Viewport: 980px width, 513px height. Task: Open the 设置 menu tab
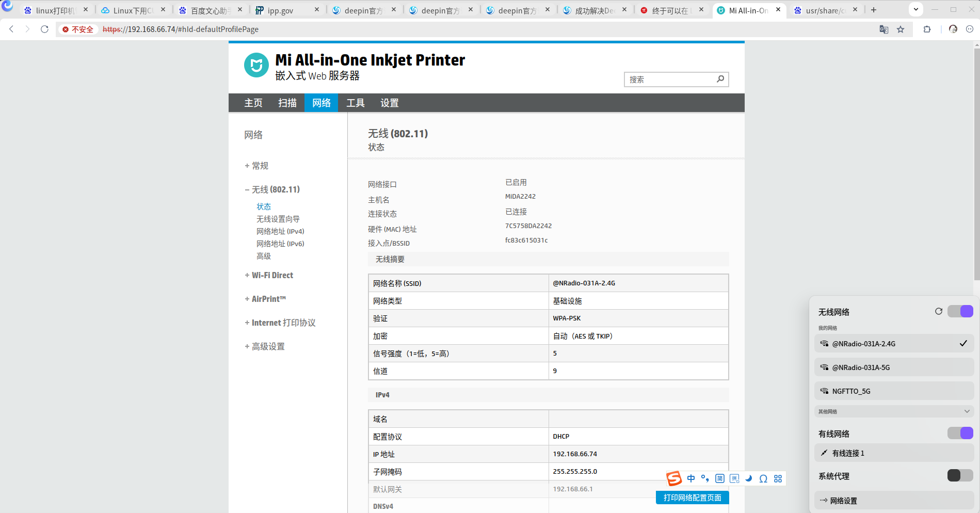[x=390, y=103]
